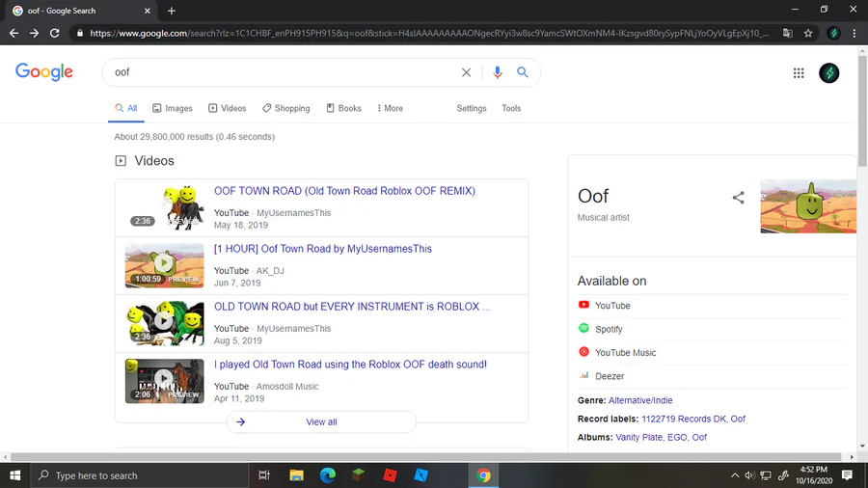Bookmark page with star icon
The image size is (868, 488).
click(808, 33)
